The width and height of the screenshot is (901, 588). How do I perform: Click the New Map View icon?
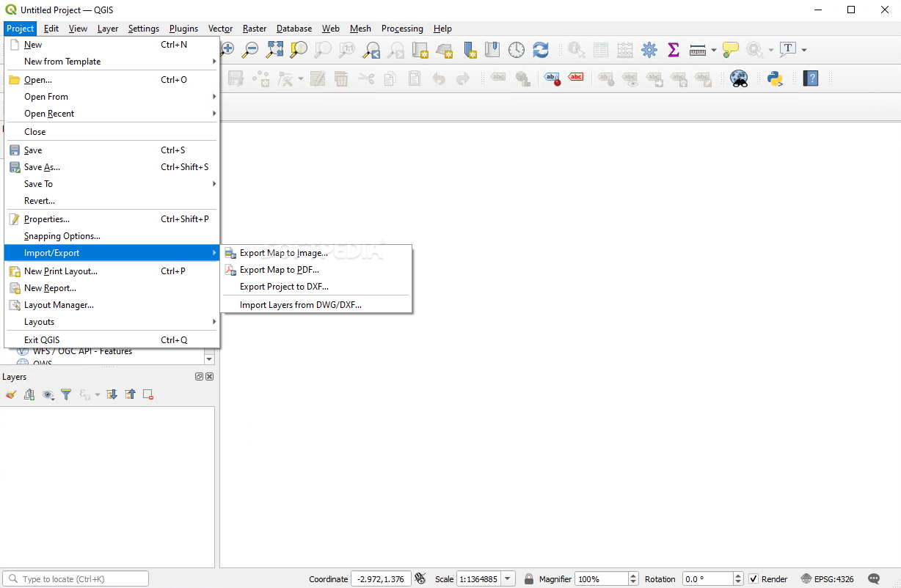coord(420,50)
